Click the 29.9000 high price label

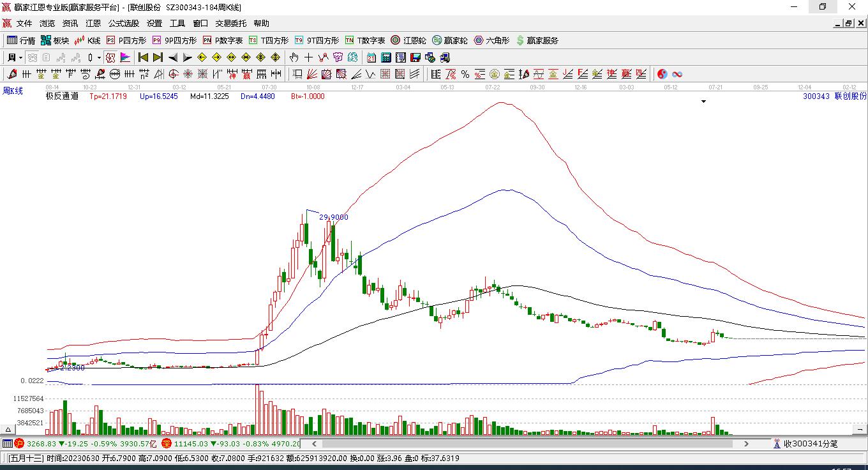pos(334,217)
